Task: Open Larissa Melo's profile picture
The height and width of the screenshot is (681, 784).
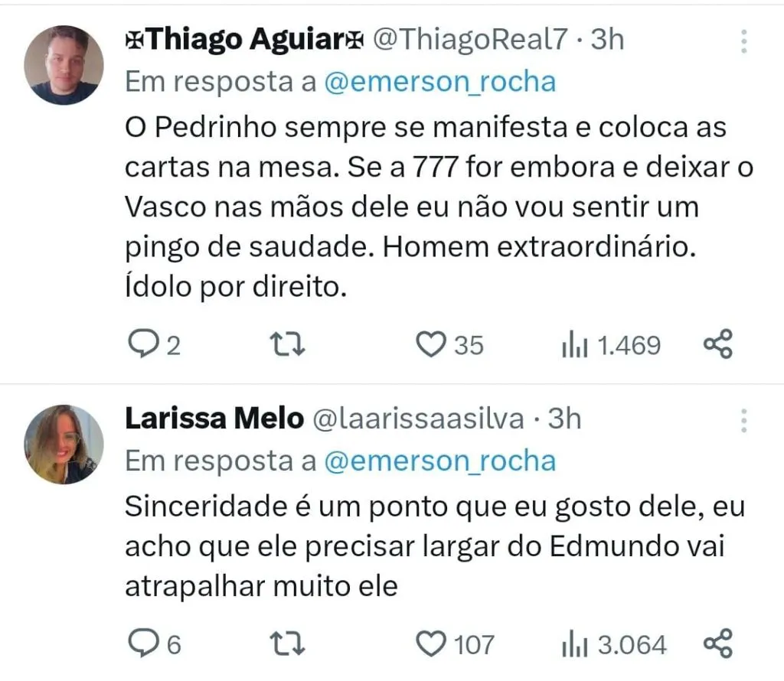Action: (64, 444)
